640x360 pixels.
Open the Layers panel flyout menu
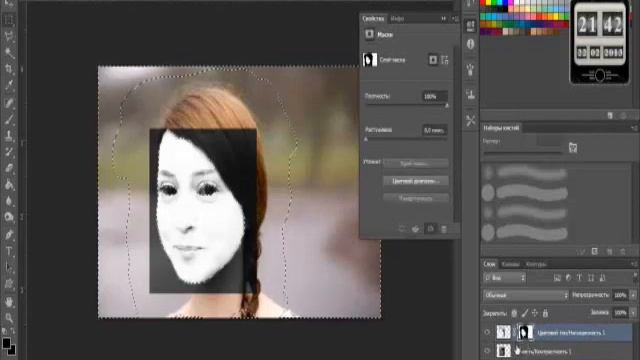pyautogui.click(x=634, y=264)
